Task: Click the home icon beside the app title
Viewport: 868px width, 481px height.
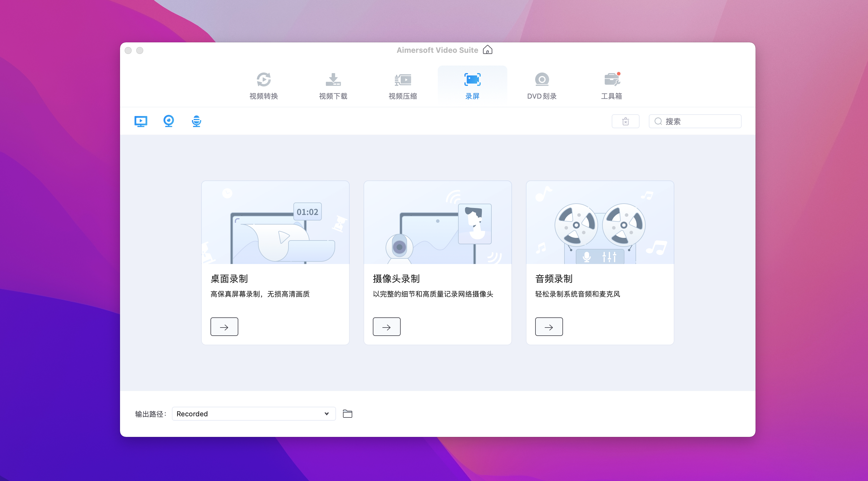Action: tap(487, 50)
